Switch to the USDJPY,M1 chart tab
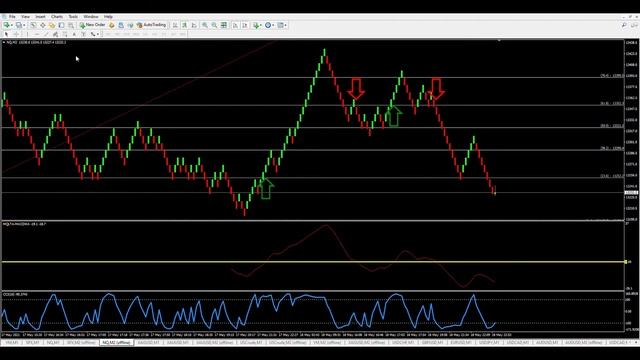Viewport: 640px width, 360px height. tap(489, 342)
